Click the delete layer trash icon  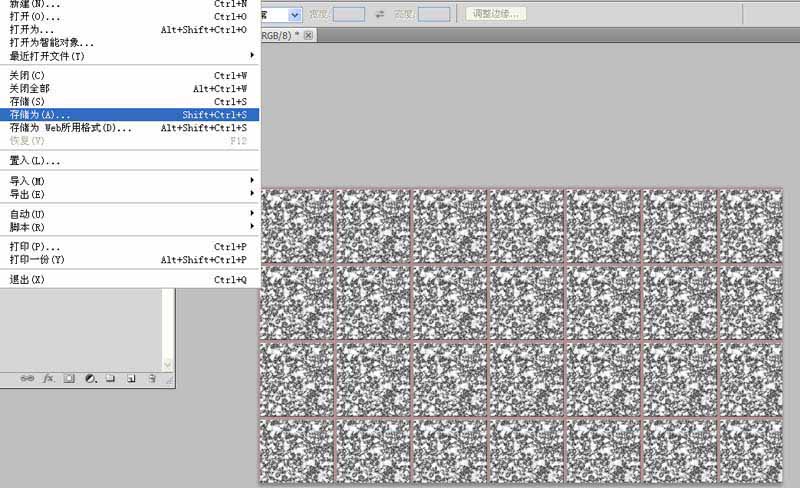(x=151, y=379)
